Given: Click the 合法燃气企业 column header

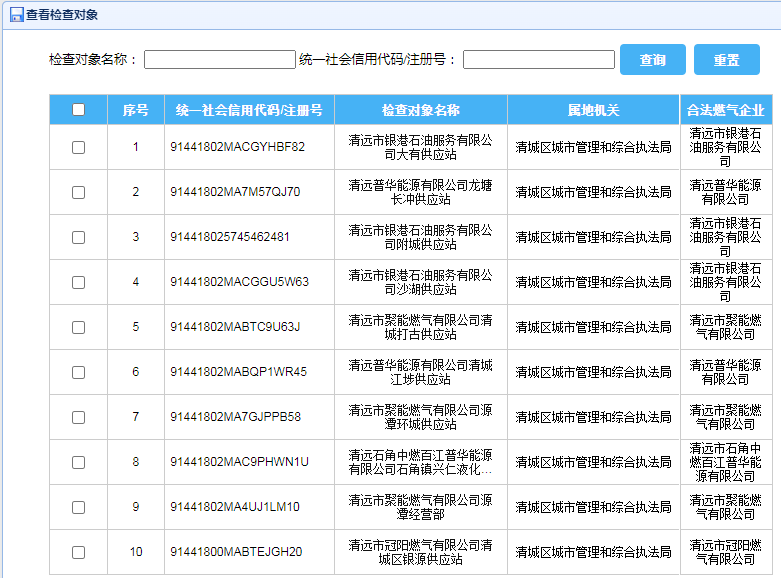Looking at the screenshot, I should [x=726, y=110].
